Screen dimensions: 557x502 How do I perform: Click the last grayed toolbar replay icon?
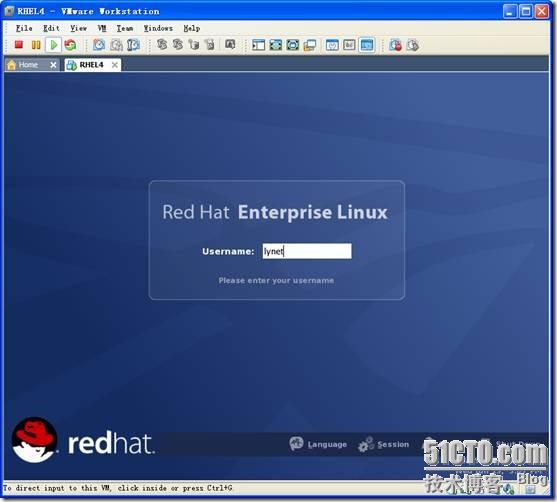coord(413,45)
